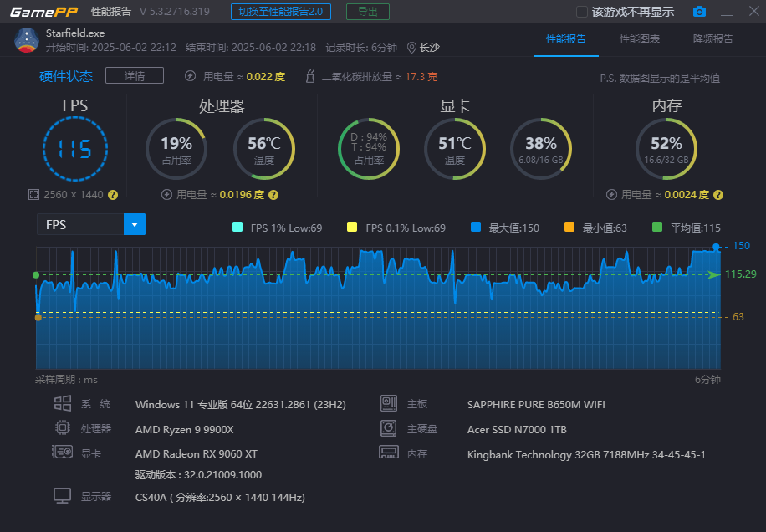Click the 17.3 克 carbon emission value
The height and width of the screenshot is (532, 766).
(421, 77)
